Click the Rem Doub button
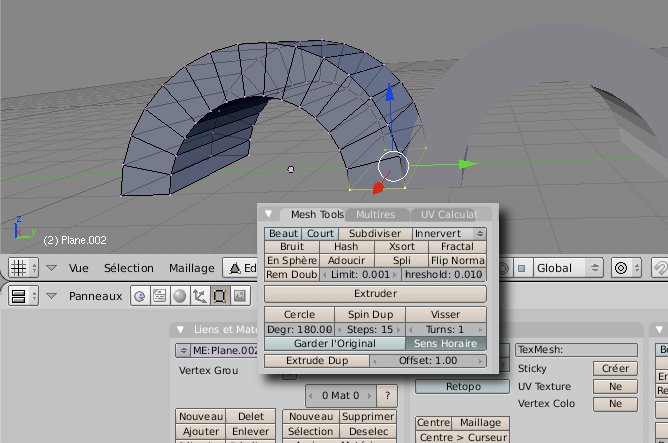Screen dimensions: 668x443 [291, 274]
